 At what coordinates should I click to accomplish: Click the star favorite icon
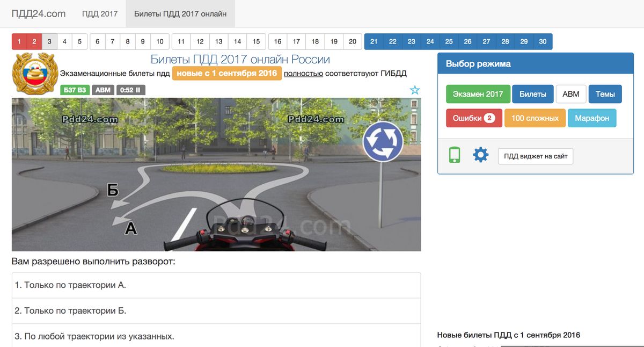click(x=415, y=90)
